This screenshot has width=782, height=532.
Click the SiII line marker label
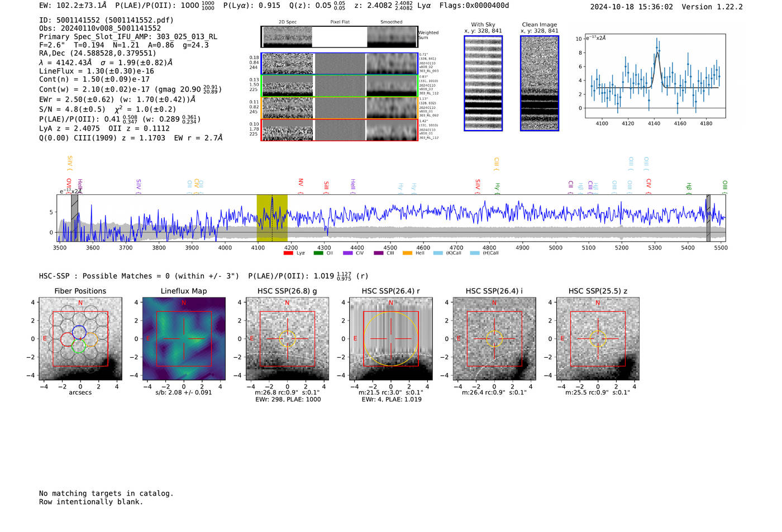(x=326, y=186)
